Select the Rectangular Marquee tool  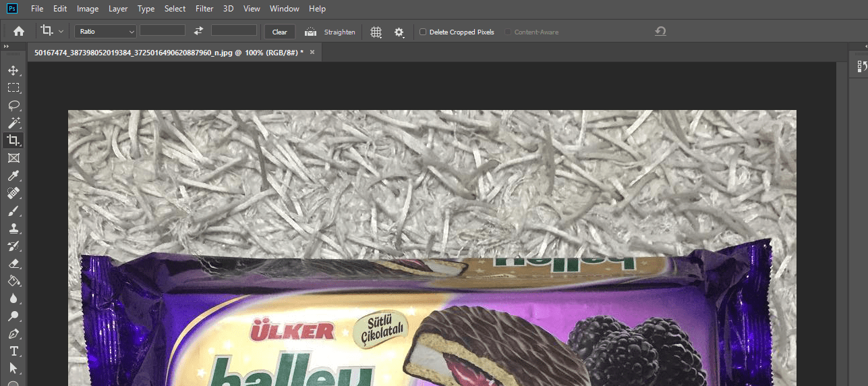tap(13, 88)
